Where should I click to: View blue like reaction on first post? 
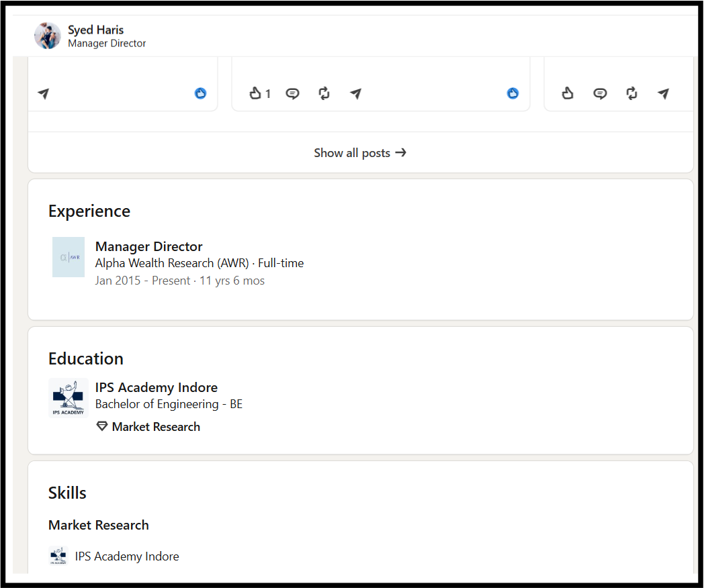200,93
